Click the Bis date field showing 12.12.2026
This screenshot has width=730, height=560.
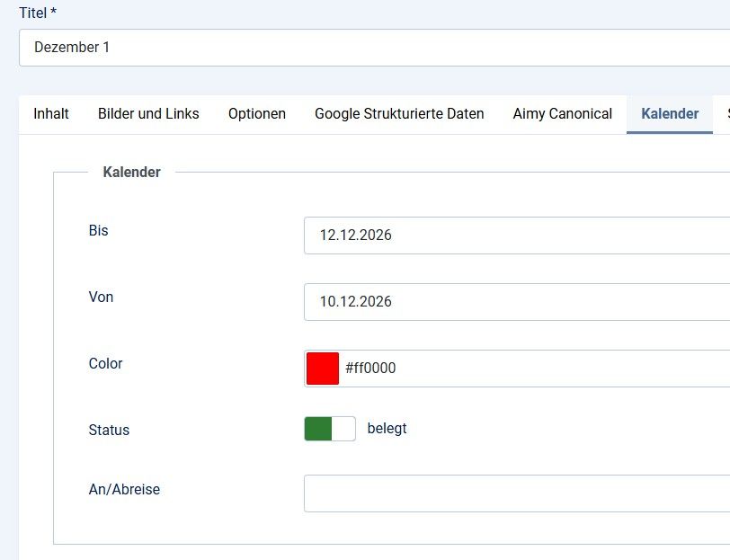click(x=517, y=236)
